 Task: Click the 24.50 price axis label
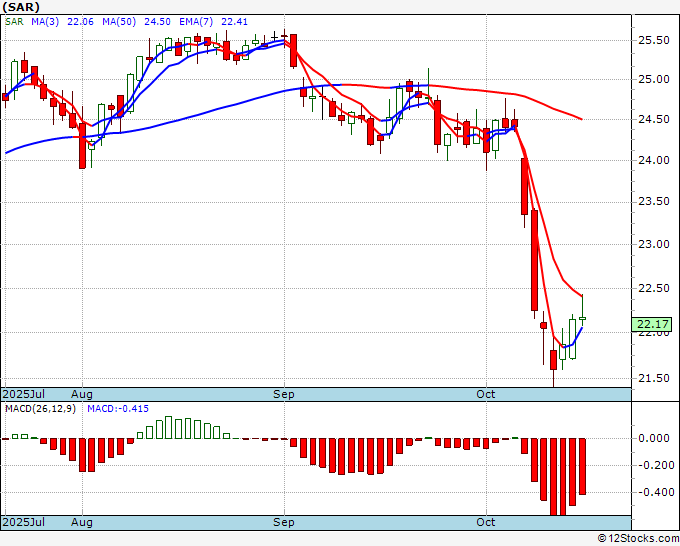[x=654, y=119]
